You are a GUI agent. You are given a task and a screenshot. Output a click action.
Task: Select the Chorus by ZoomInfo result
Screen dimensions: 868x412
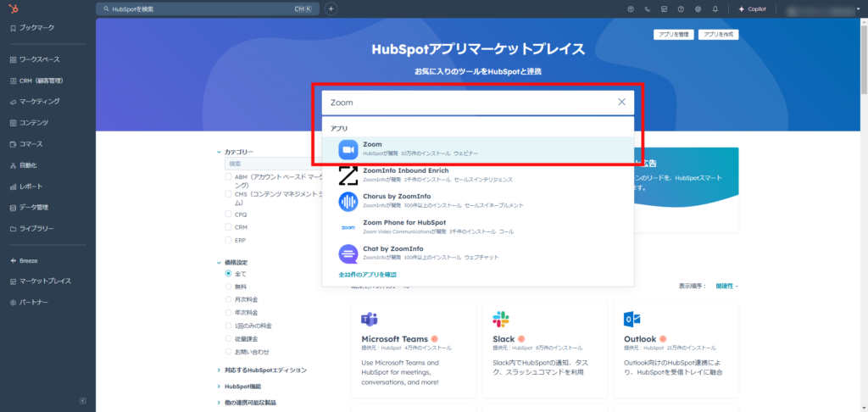pyautogui.click(x=478, y=200)
